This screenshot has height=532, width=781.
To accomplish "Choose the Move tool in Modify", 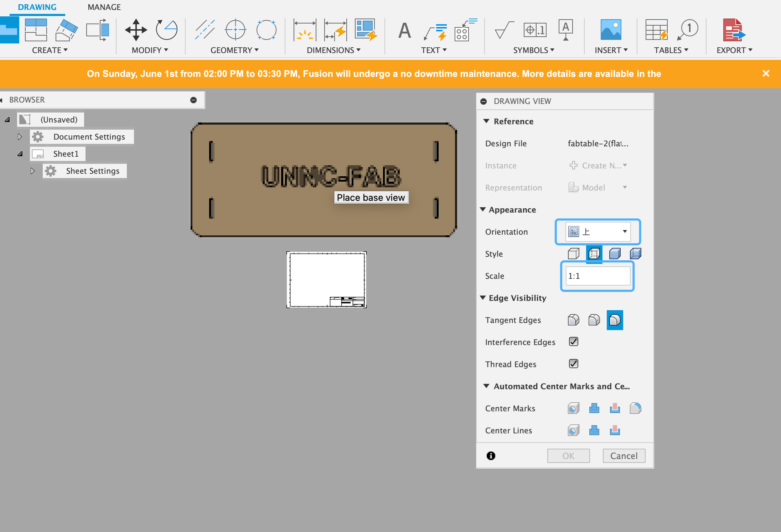I will (136, 30).
